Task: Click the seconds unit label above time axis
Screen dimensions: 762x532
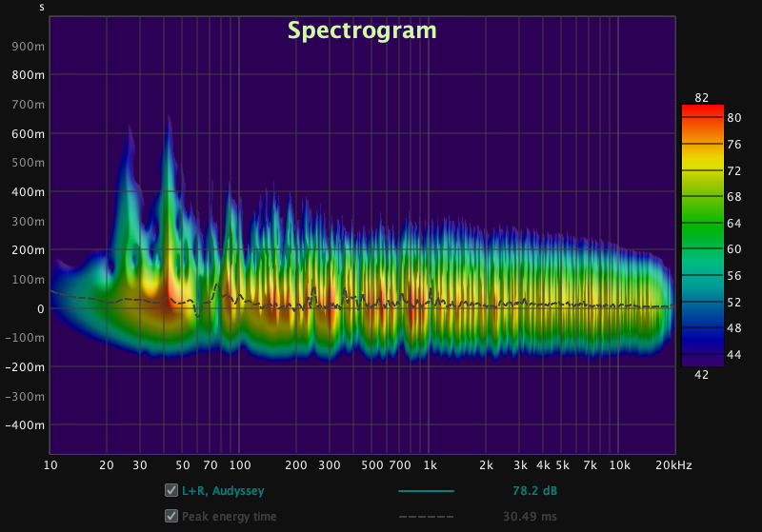Action: tap(41, 7)
